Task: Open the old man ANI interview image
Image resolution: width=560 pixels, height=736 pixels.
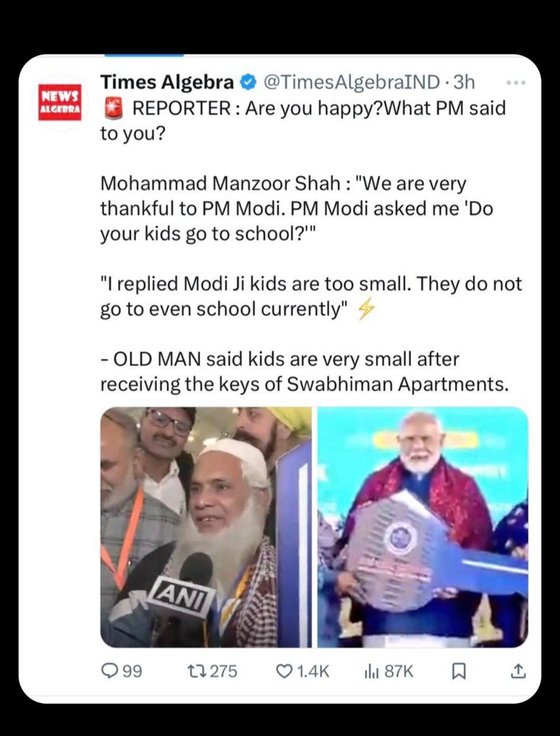Action: (206, 527)
